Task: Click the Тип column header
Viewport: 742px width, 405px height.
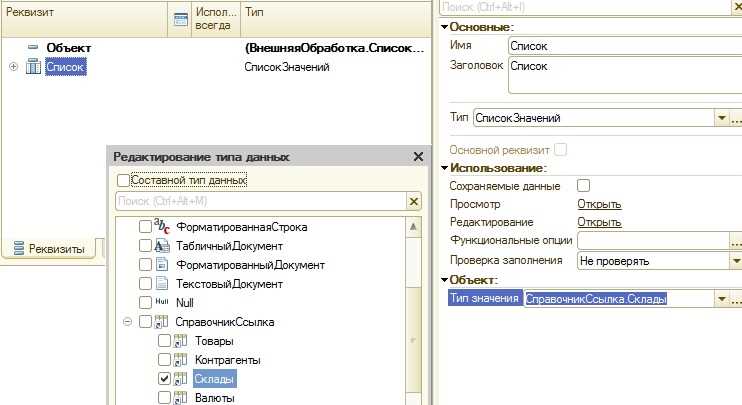Action: 336,19
